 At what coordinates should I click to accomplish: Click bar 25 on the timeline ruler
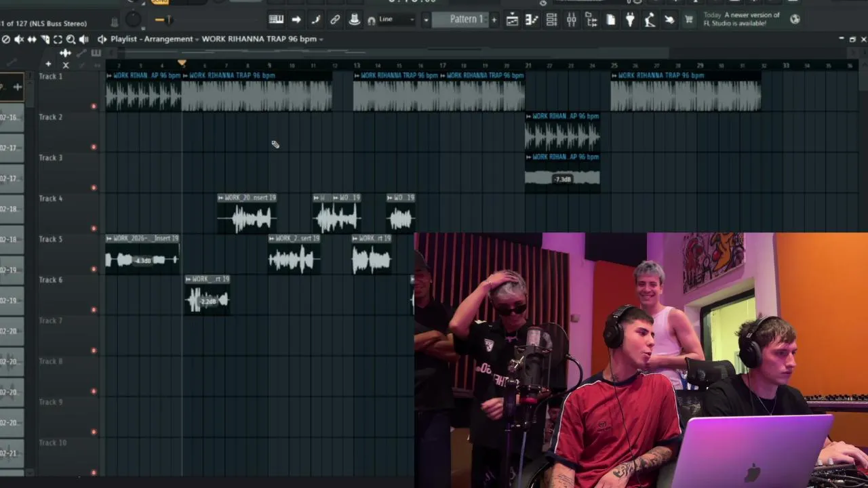click(x=614, y=65)
